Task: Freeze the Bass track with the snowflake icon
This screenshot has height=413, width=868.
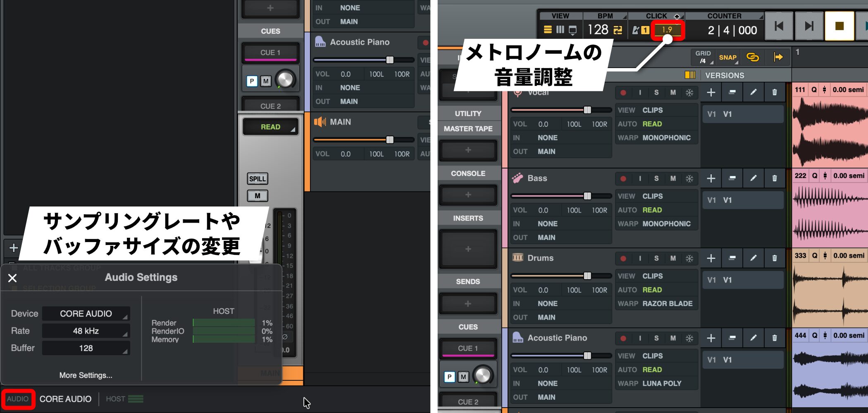Action: (689, 179)
